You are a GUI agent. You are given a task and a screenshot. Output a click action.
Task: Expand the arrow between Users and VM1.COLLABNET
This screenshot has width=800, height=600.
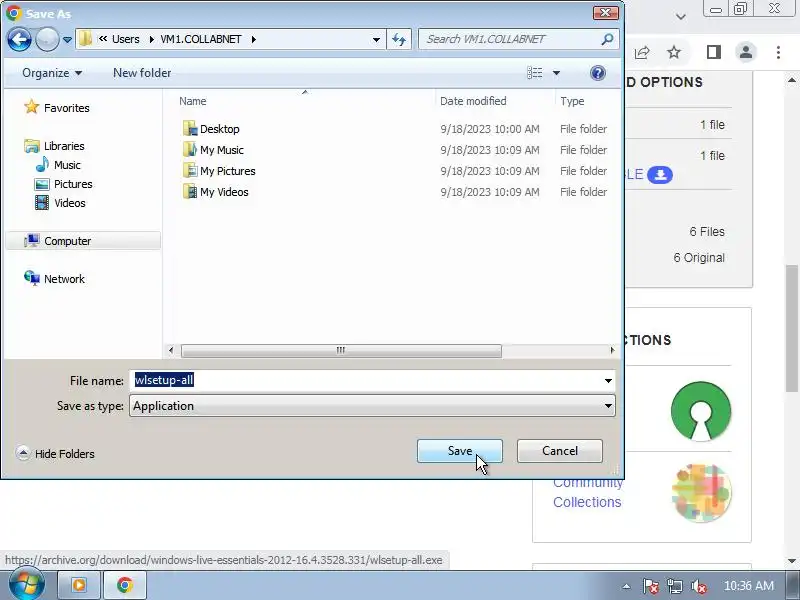(152, 39)
